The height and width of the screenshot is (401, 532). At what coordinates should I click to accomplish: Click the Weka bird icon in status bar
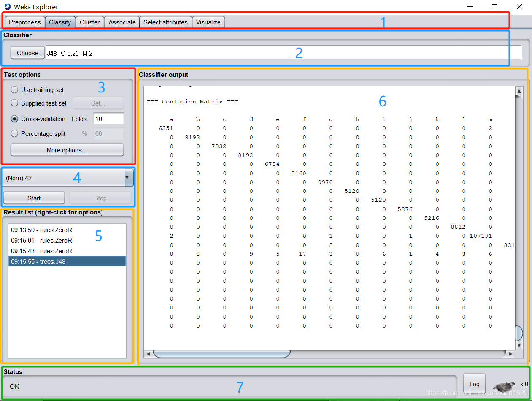click(505, 385)
